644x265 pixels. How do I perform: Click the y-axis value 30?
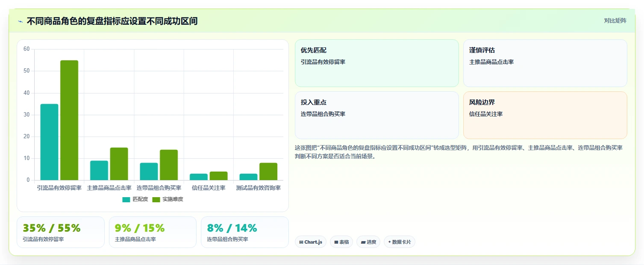click(x=26, y=115)
